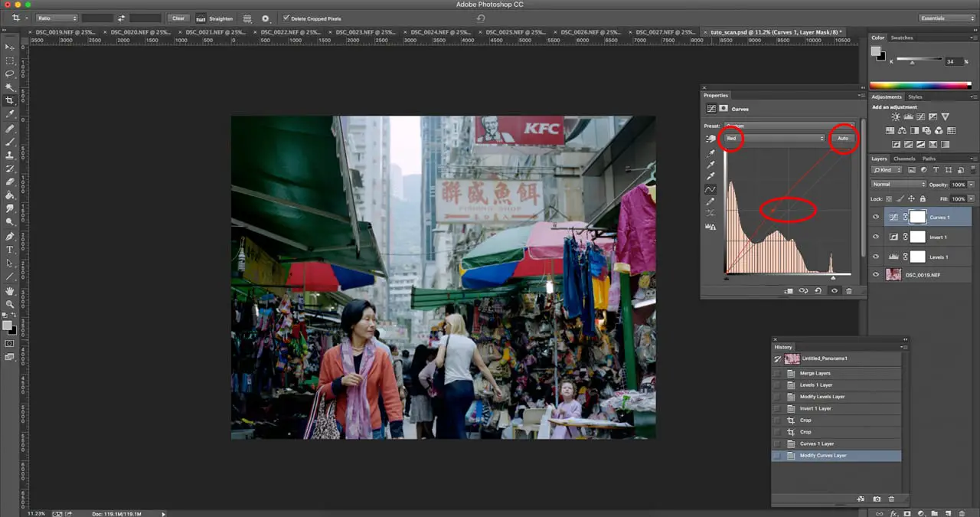Hide the Levels 1 layer
This screenshot has width=980, height=517.
(876, 257)
